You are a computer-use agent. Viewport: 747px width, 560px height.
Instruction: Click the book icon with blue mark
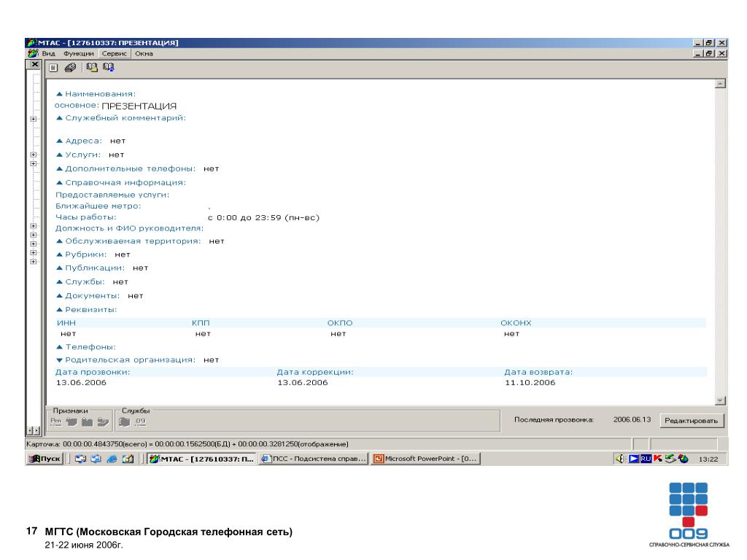tap(109, 68)
